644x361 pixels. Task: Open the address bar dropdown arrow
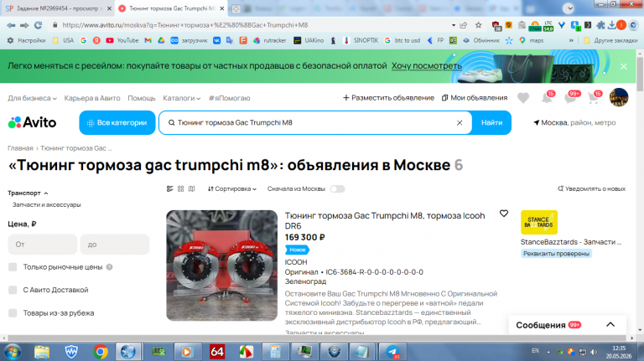[454, 25]
